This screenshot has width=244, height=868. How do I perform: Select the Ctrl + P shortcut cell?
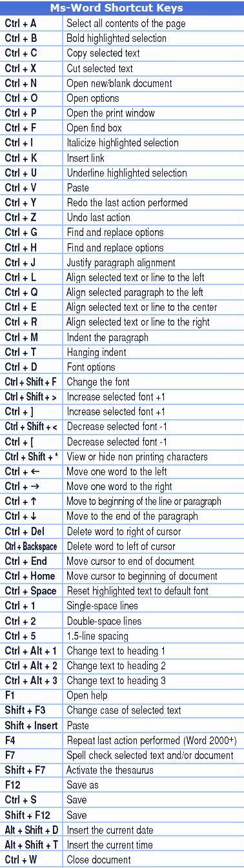[x=32, y=113]
